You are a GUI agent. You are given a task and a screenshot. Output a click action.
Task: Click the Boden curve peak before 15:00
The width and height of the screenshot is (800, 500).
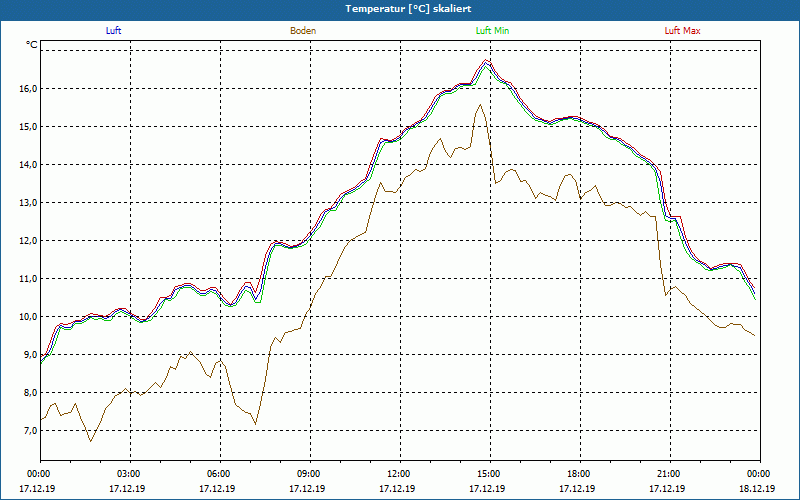480,105
